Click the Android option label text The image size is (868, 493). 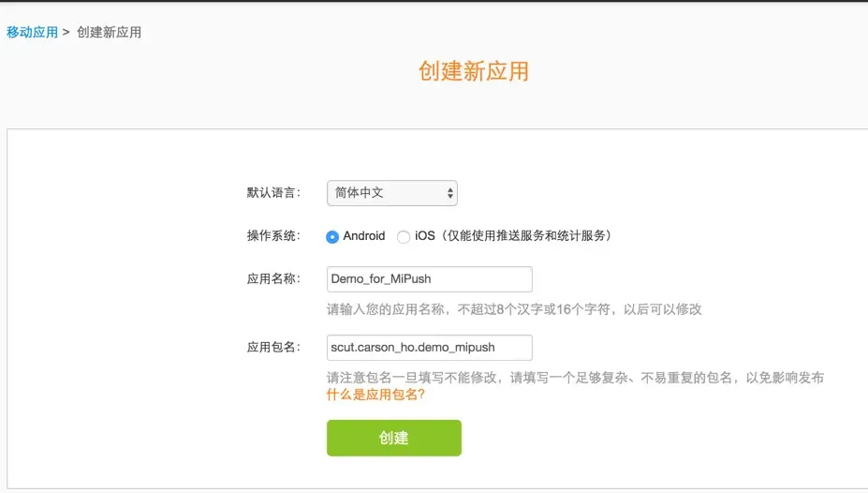(x=364, y=236)
